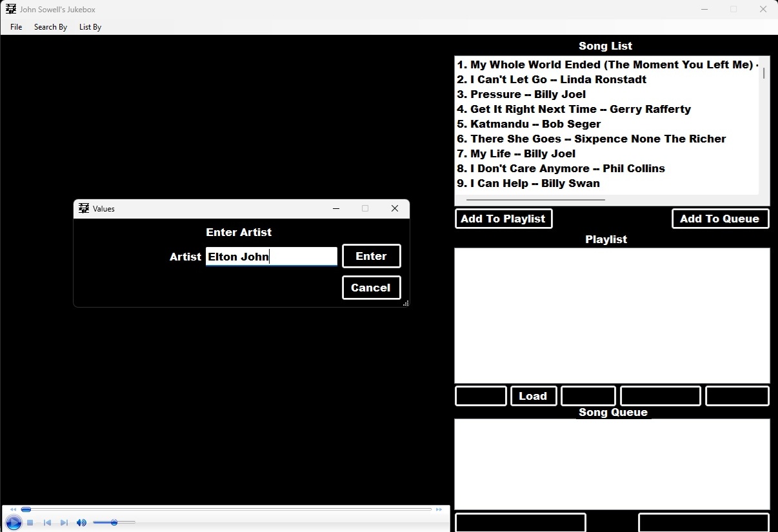Click the Jukebox app icon in title bar
Image resolution: width=778 pixels, height=532 pixels.
(x=11, y=9)
